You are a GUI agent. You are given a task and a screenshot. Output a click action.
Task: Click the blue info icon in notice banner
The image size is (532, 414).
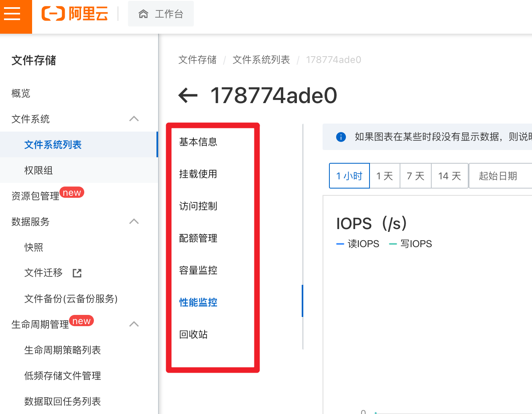(x=341, y=137)
